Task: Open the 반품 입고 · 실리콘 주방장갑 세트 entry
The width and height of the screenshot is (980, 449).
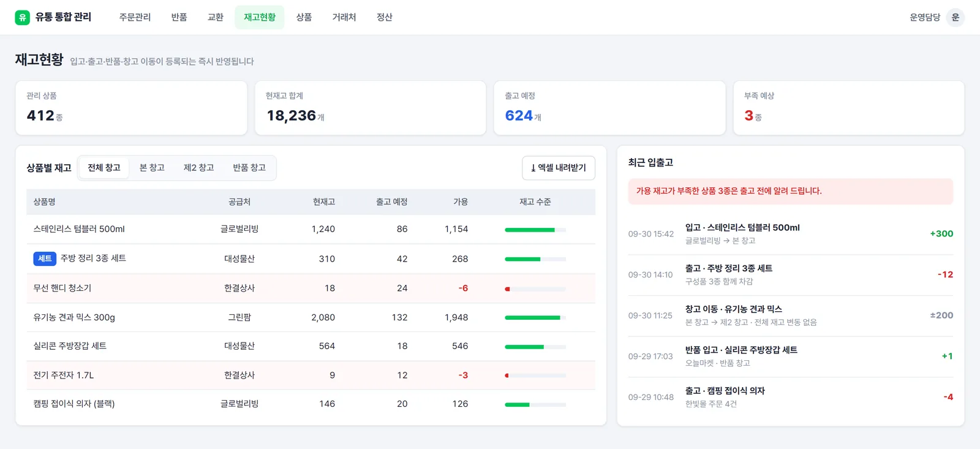Action: [791, 357]
